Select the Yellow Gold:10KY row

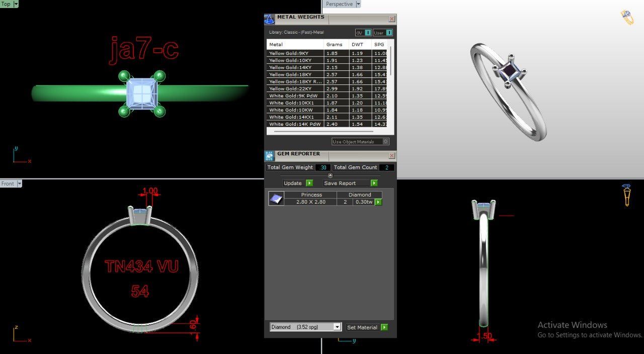[x=327, y=60]
